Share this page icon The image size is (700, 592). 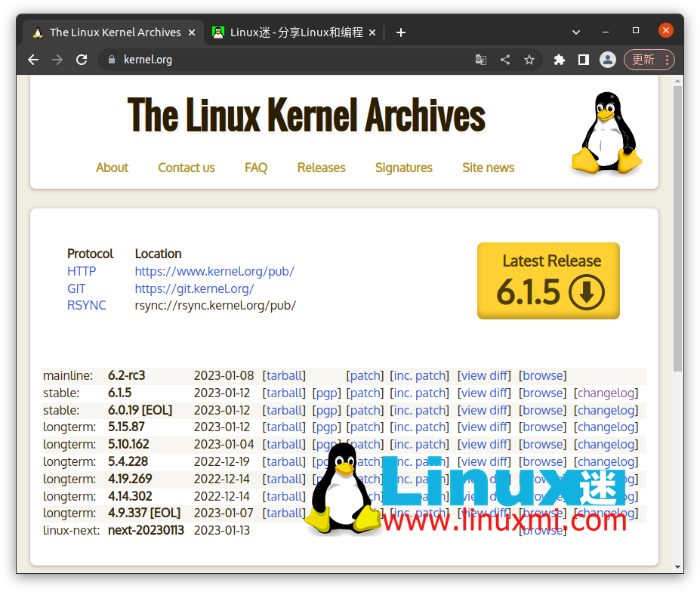tap(505, 60)
